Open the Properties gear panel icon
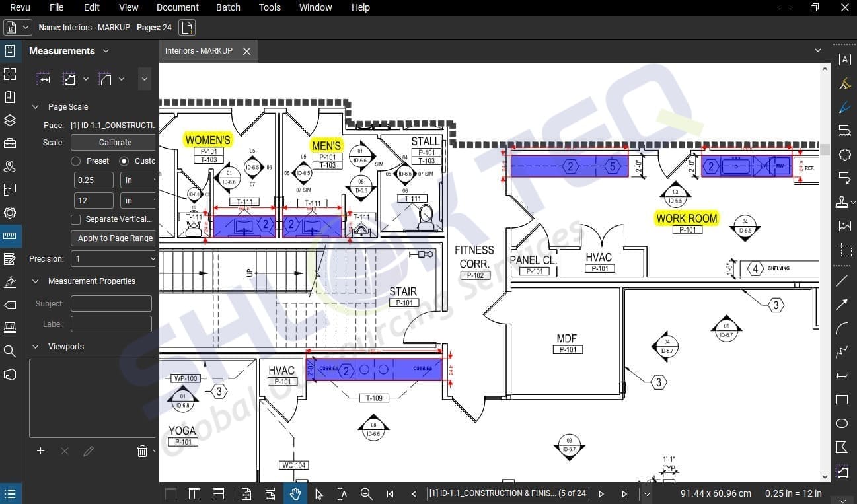Viewport: 857px width, 504px height. click(10, 213)
